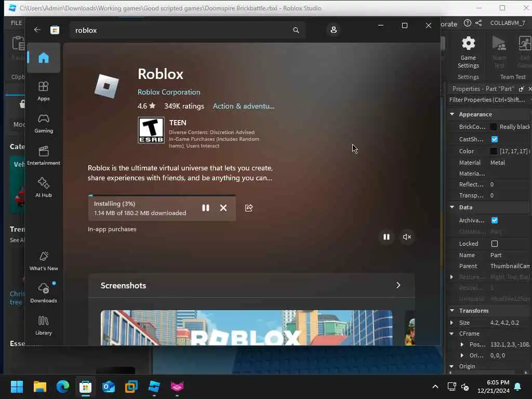
Task: Go back in Microsoft Store
Action: coord(37,30)
